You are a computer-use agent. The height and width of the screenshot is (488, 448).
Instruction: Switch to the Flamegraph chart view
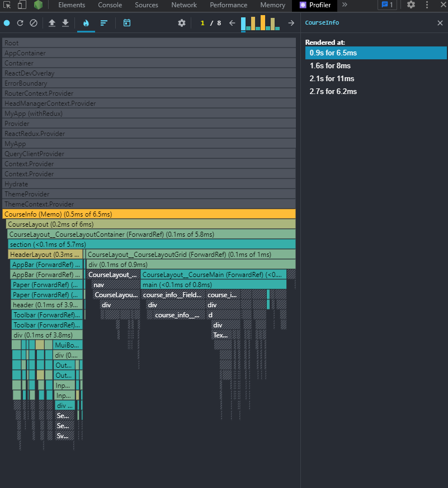tap(86, 23)
